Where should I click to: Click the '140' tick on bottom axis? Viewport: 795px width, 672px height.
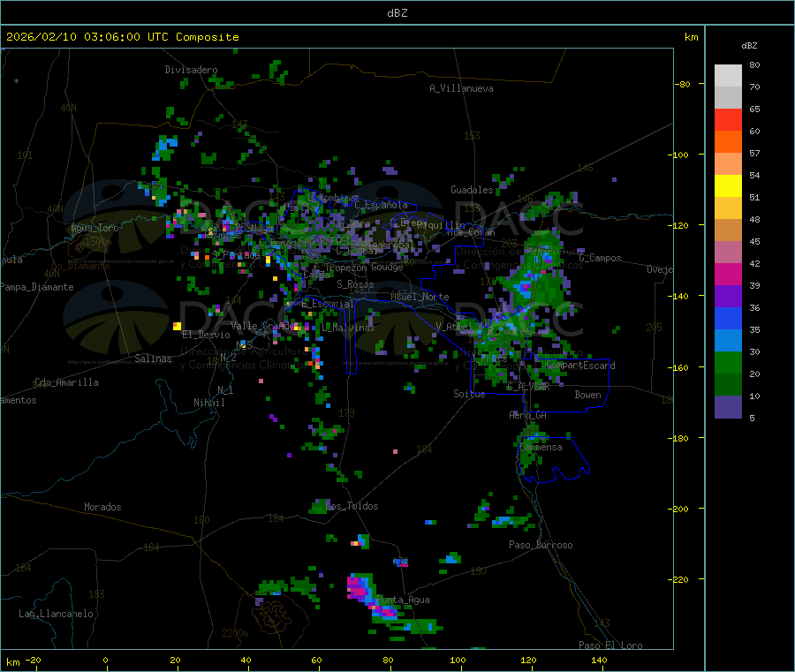click(599, 661)
